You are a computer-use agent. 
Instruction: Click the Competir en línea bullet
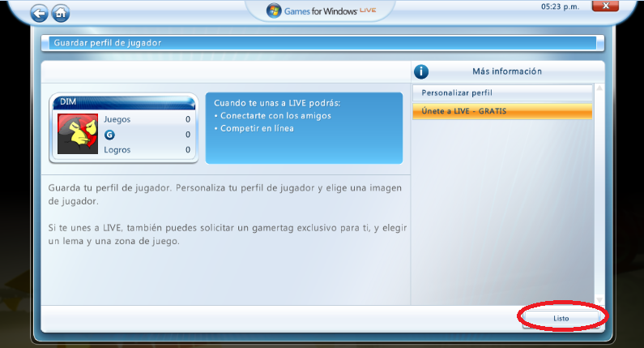coord(254,128)
